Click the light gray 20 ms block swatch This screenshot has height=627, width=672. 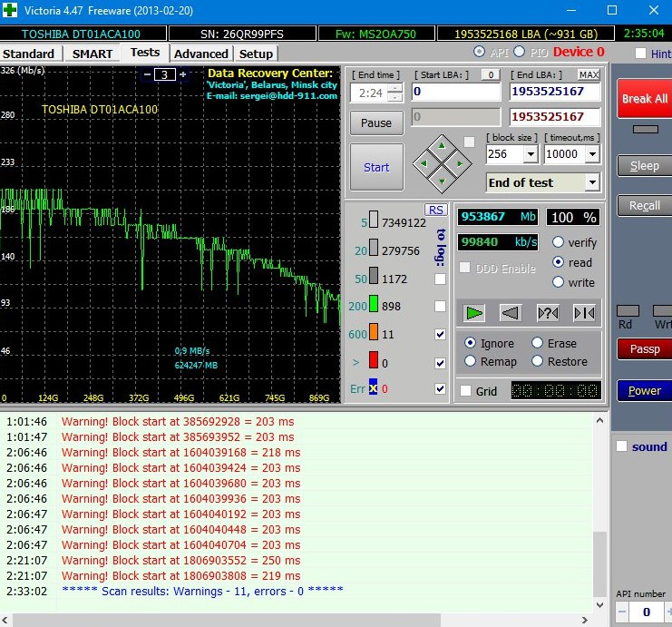(x=374, y=248)
